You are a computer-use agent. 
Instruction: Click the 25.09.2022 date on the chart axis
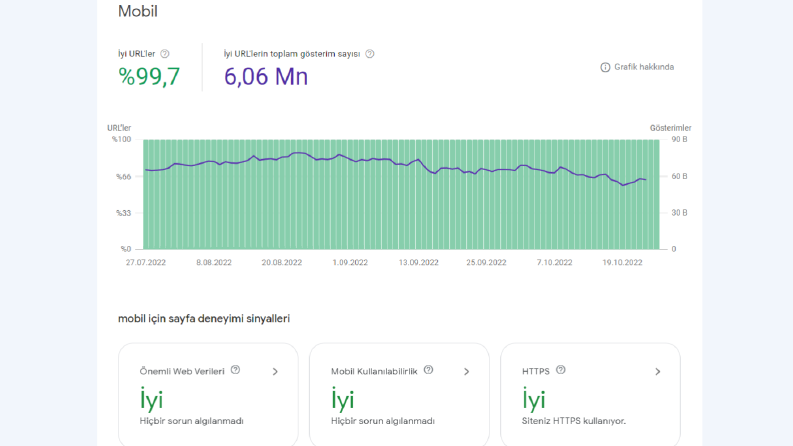point(486,262)
